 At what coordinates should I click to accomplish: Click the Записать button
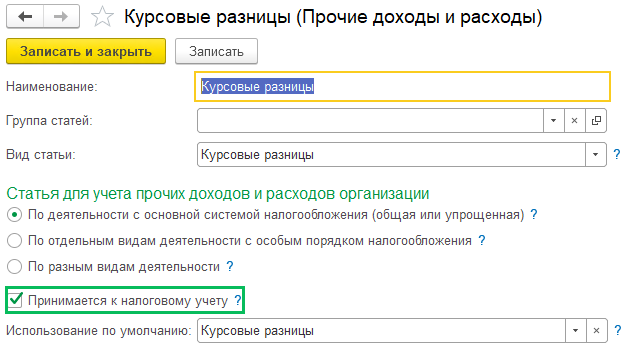[216, 51]
